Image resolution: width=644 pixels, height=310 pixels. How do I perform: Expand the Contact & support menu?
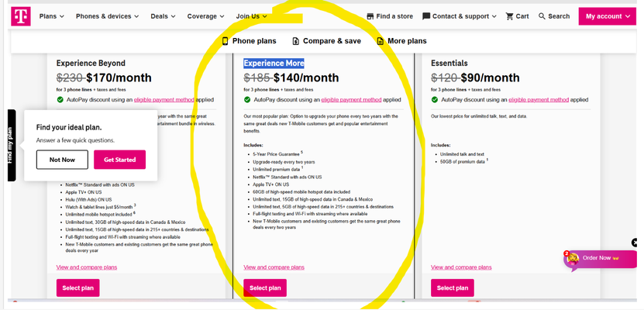[460, 16]
